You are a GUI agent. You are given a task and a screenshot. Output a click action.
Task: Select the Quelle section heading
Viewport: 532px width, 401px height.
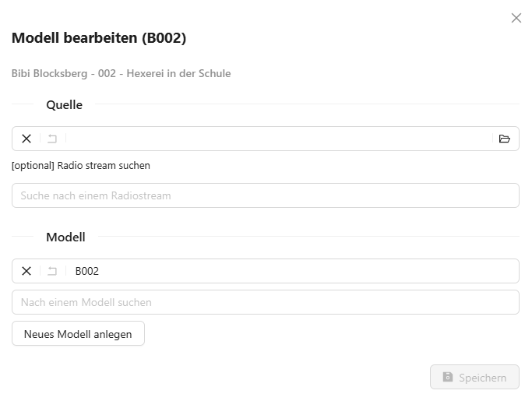tap(64, 104)
